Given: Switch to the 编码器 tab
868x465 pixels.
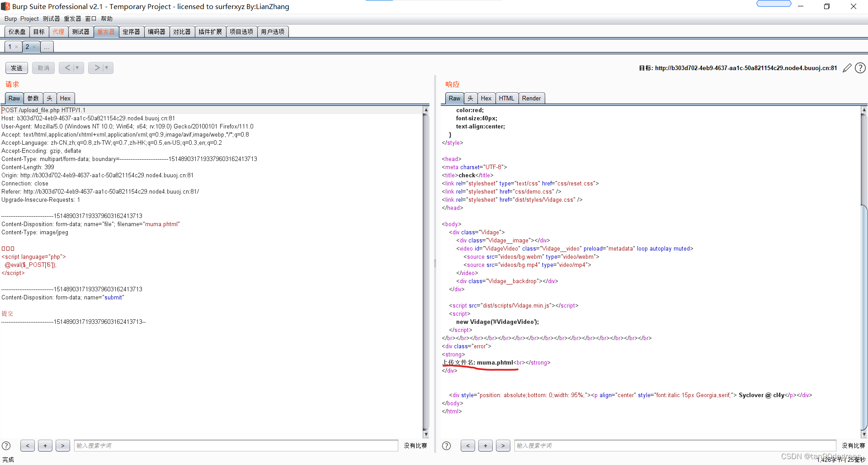Looking at the screenshot, I should click(157, 32).
